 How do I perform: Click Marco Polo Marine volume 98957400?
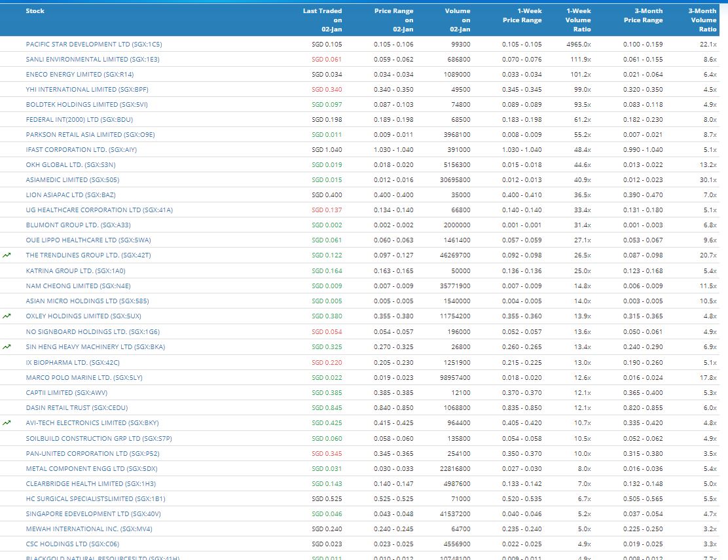pos(455,377)
